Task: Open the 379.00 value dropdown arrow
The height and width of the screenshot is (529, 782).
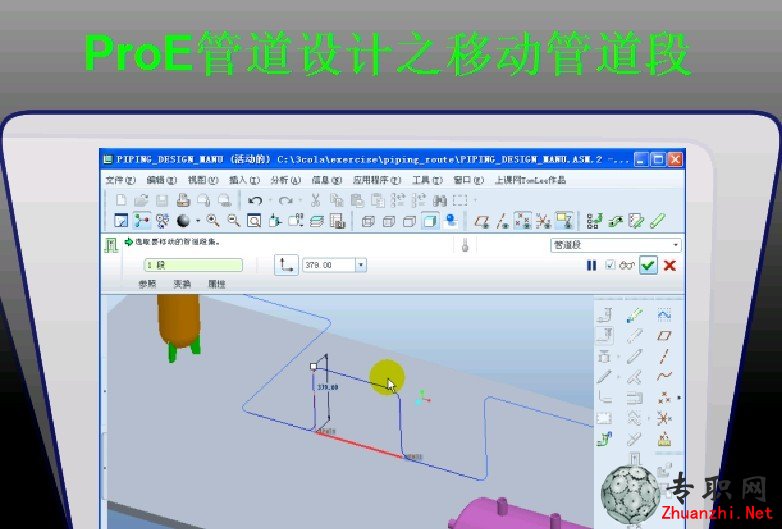Action: point(361,265)
